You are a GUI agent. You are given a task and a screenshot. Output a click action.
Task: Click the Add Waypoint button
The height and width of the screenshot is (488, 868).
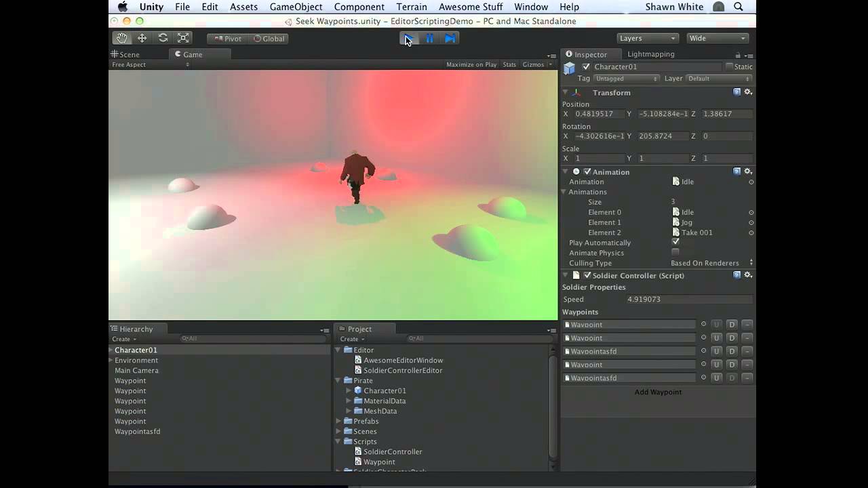(658, 392)
